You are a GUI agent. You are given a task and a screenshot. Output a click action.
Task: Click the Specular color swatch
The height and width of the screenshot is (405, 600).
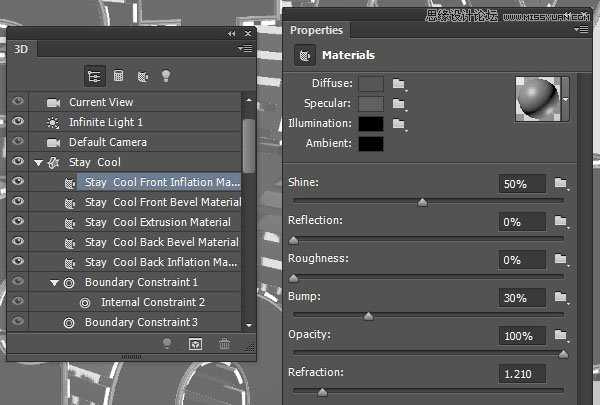click(x=371, y=104)
